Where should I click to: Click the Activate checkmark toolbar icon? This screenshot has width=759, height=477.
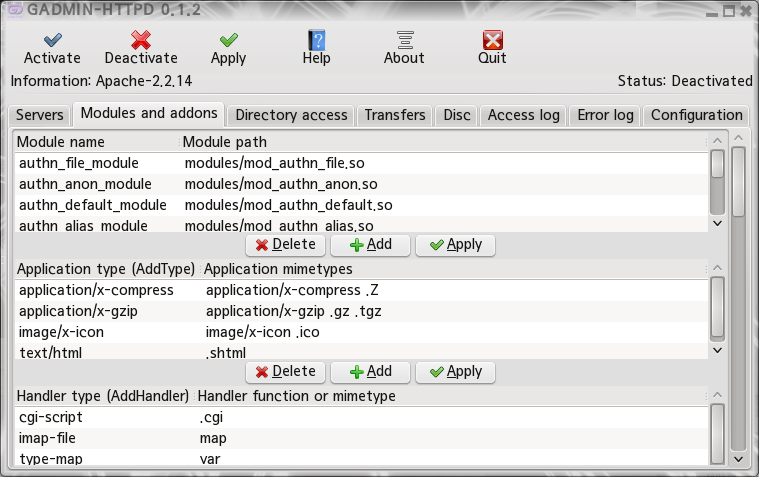(x=52, y=40)
